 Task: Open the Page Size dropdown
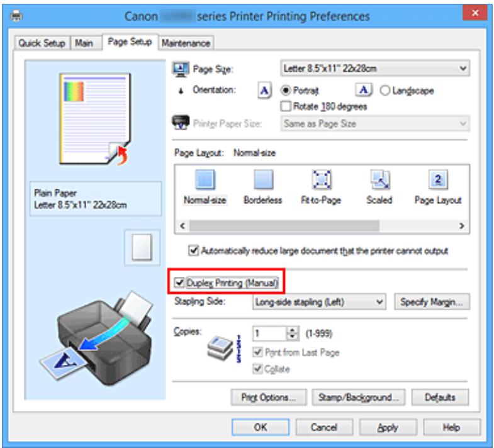(375, 68)
